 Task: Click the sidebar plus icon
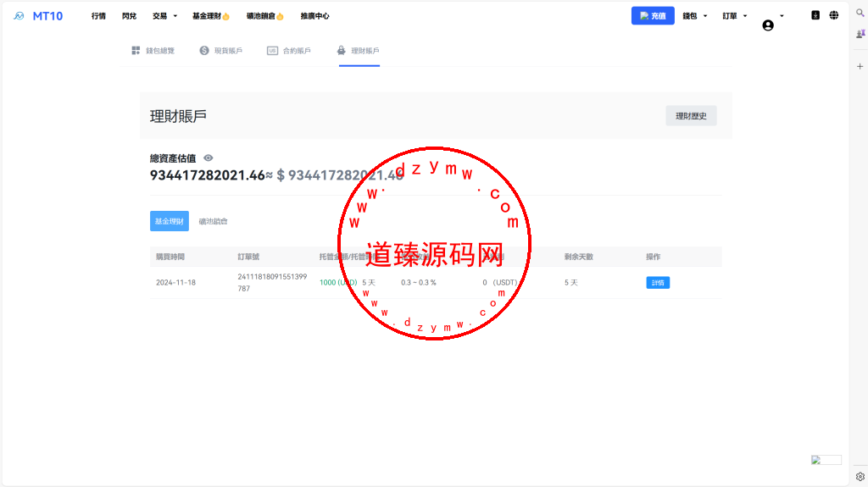tap(860, 66)
